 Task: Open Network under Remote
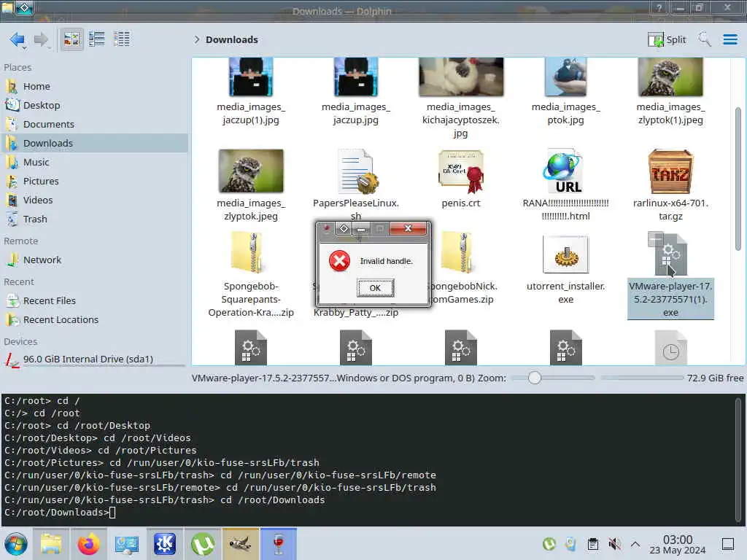pyautogui.click(x=94, y=260)
